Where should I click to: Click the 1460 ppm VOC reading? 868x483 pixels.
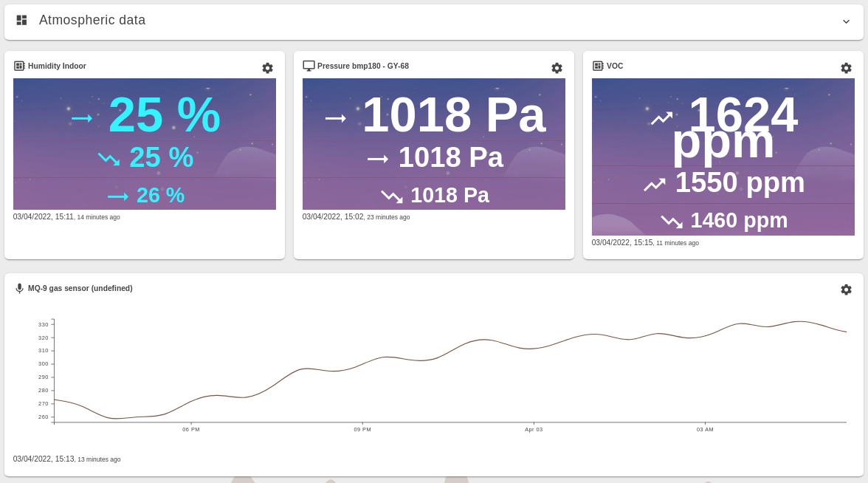click(x=739, y=220)
